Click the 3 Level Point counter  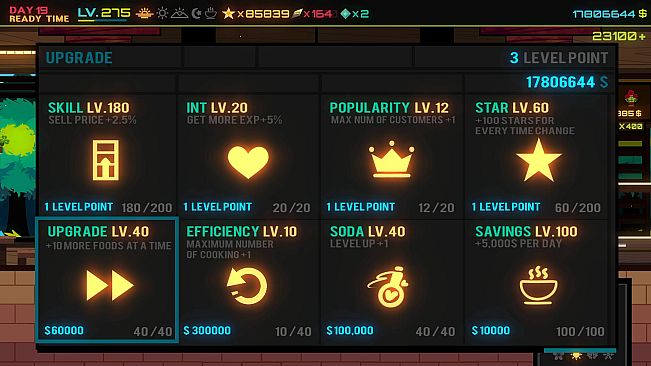click(559, 58)
